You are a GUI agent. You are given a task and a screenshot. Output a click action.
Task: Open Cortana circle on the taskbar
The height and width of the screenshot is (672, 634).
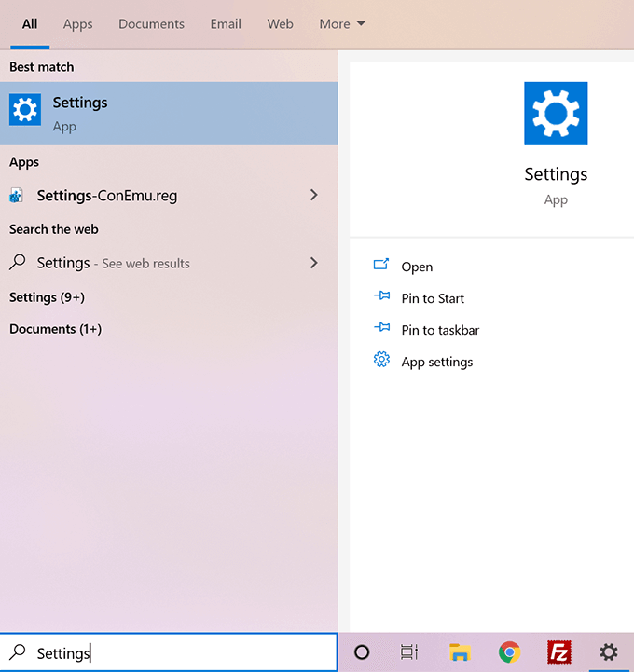coord(362,652)
